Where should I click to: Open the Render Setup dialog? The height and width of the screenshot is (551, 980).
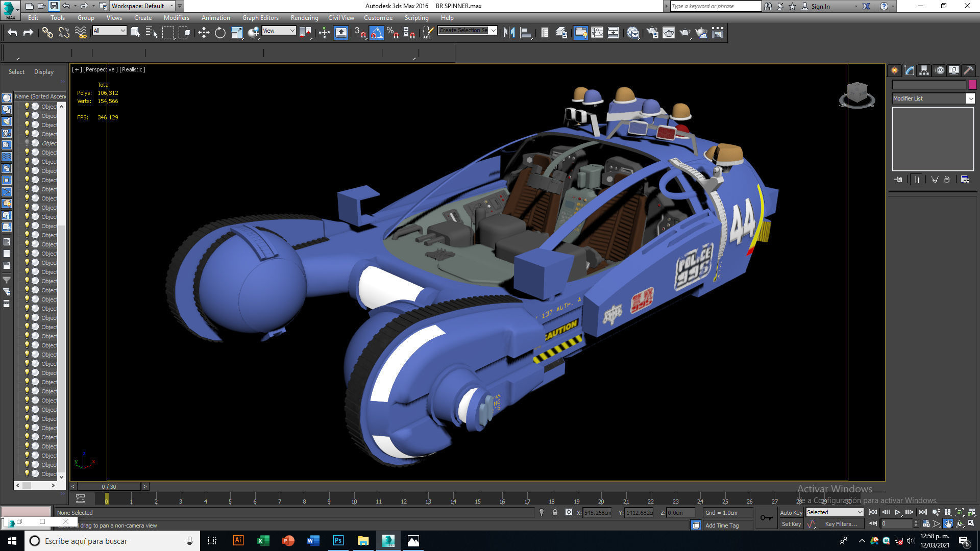coord(652,33)
